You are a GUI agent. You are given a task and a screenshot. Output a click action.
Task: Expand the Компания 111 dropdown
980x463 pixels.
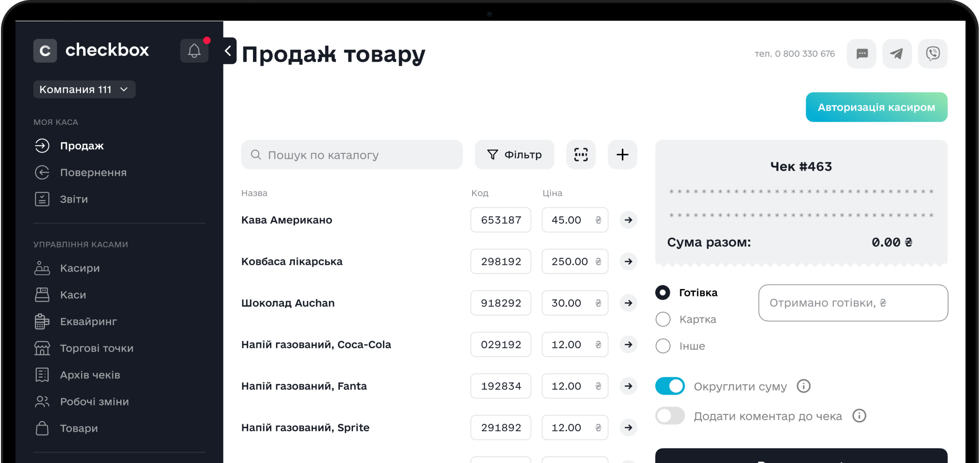tap(84, 89)
